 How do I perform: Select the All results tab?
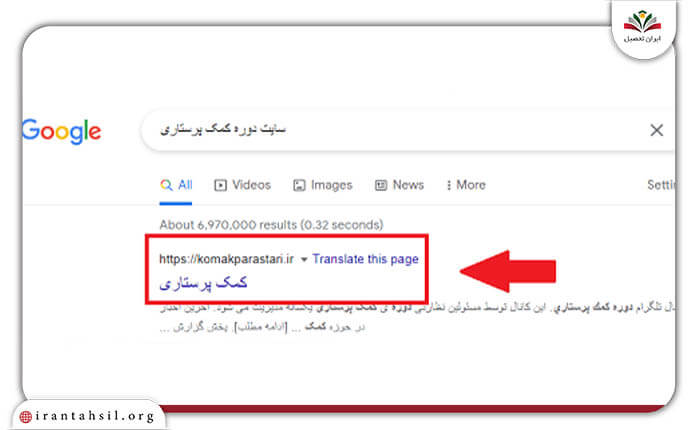[176, 185]
